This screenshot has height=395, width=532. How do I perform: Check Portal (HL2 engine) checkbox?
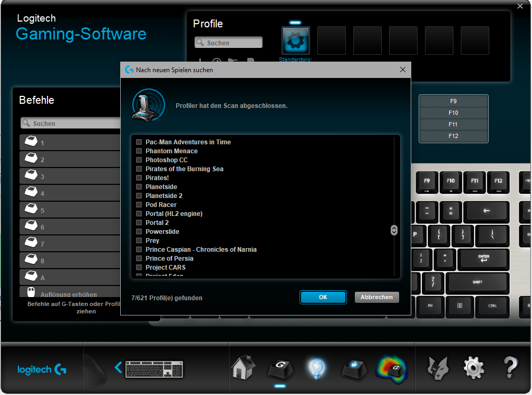[139, 213]
